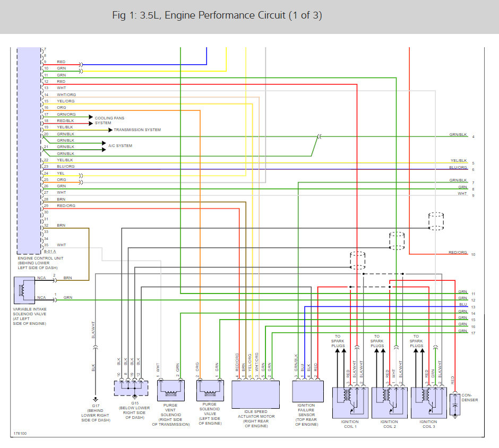The image size is (499, 448).
Task: Click 'RED/ORG' label at right connector 10
Action: tap(458, 252)
